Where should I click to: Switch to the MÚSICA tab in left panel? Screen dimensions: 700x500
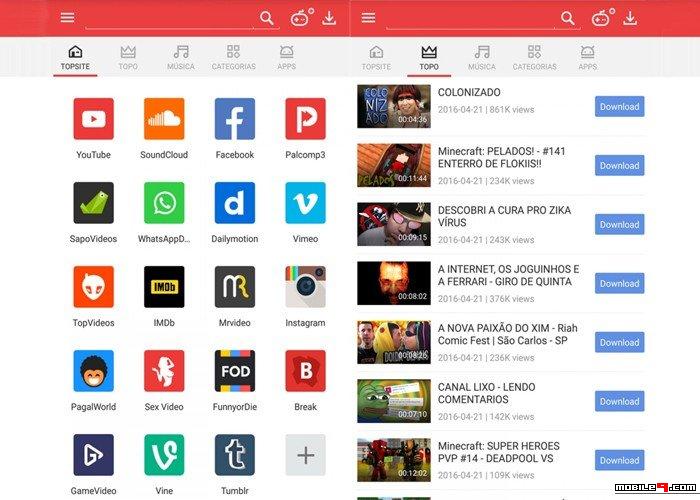pos(181,58)
